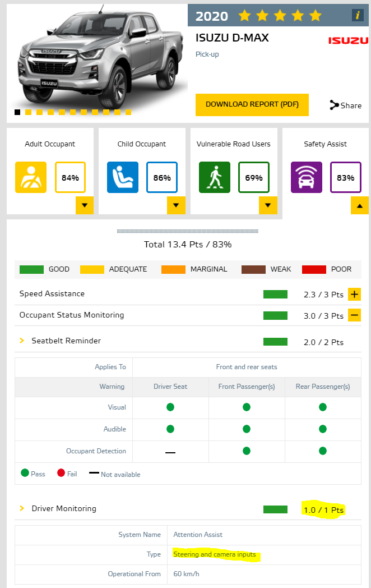Click the Pick-up category link
The width and height of the screenshot is (371, 588).
pyautogui.click(x=207, y=54)
